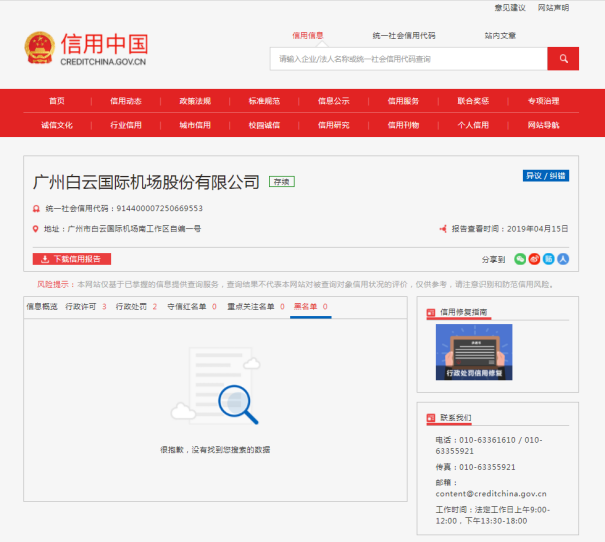Open 信用动态 in the navigation bar
The image size is (605, 542).
tap(126, 101)
